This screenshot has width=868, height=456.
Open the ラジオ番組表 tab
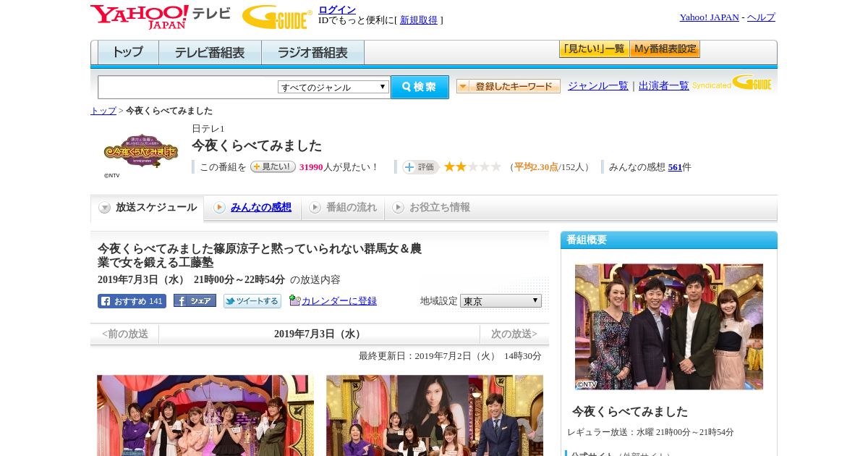tap(312, 52)
